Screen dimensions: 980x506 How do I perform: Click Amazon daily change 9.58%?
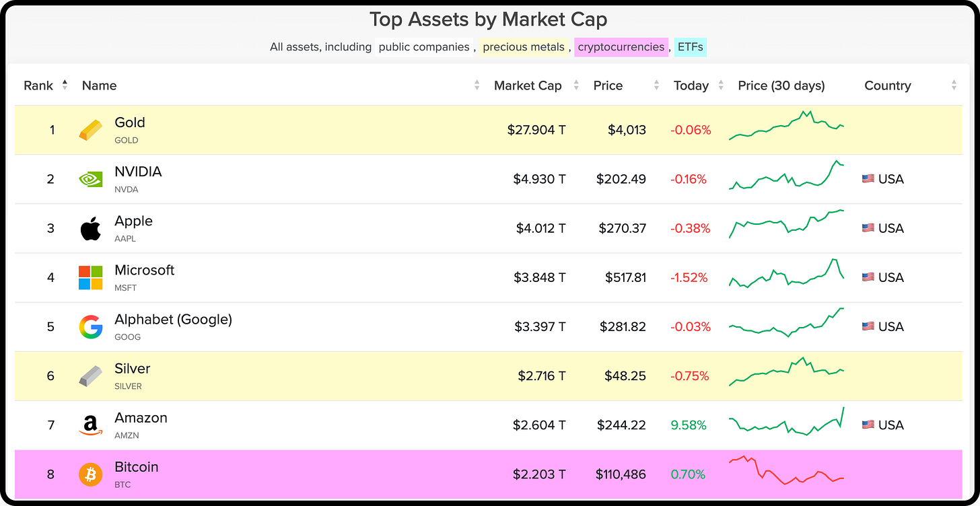689,425
